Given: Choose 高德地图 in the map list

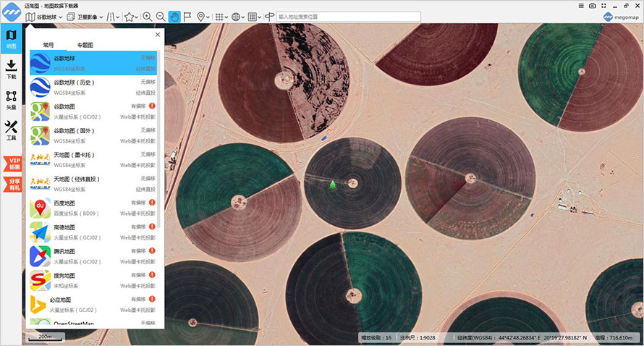Looking at the screenshot, I should (x=94, y=232).
